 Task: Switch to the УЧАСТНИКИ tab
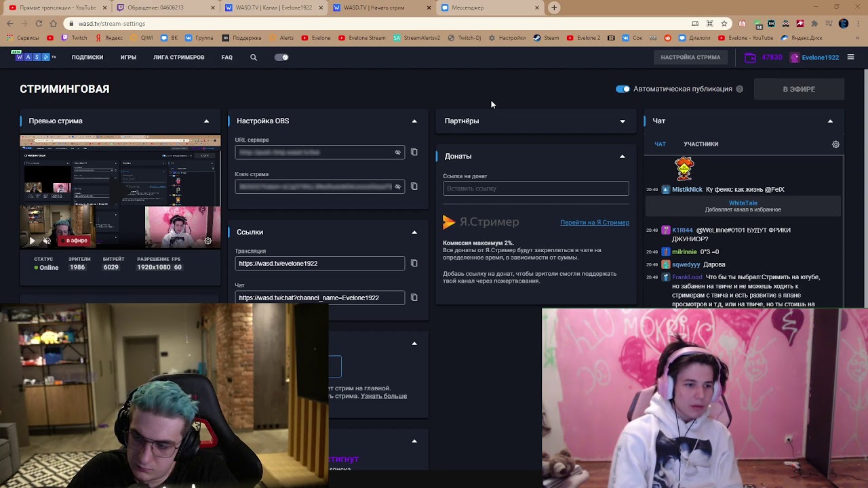point(701,144)
